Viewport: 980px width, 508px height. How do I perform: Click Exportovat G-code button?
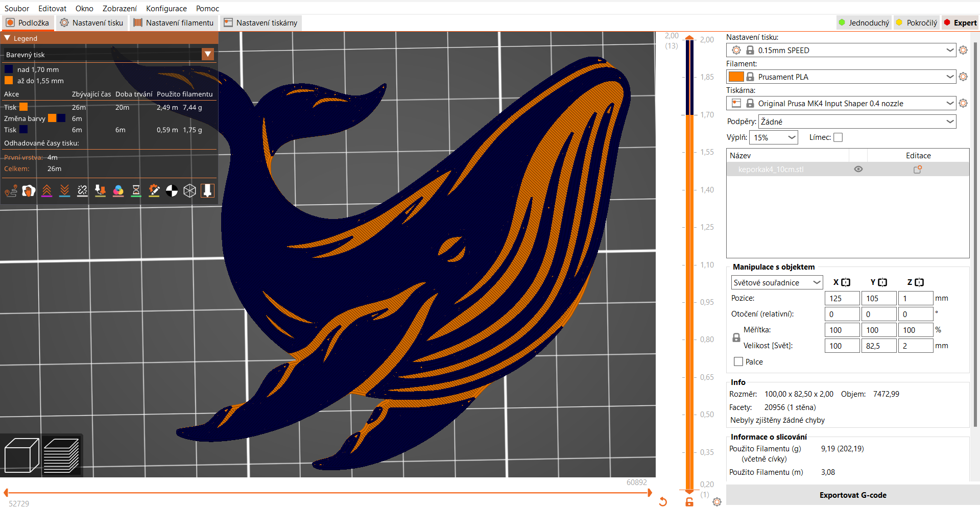[x=853, y=495]
